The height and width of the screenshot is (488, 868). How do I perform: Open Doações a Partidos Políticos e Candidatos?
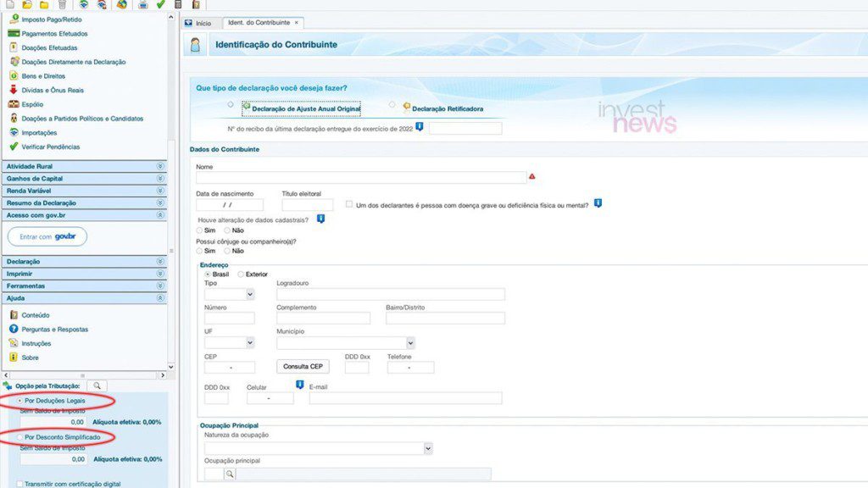coord(82,119)
